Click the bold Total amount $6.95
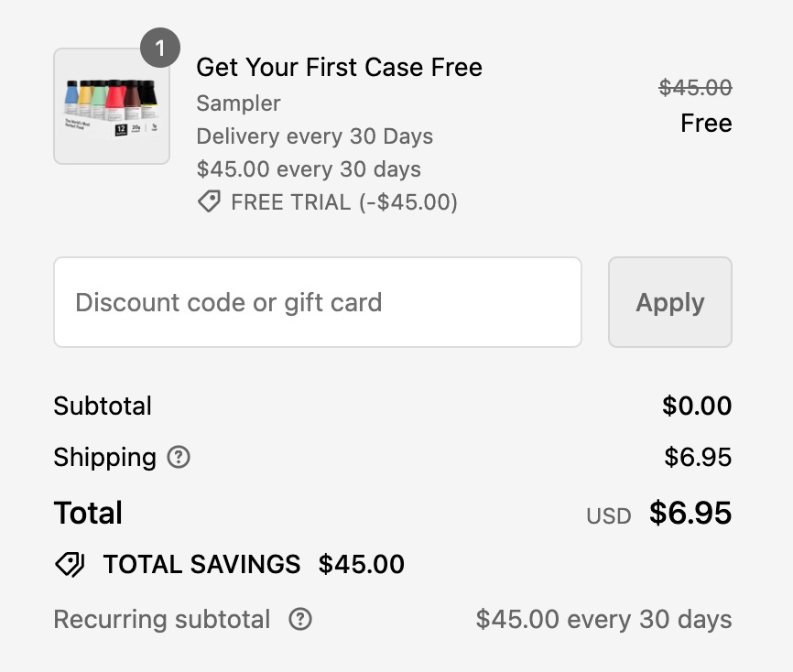The image size is (793, 672). pos(690,514)
